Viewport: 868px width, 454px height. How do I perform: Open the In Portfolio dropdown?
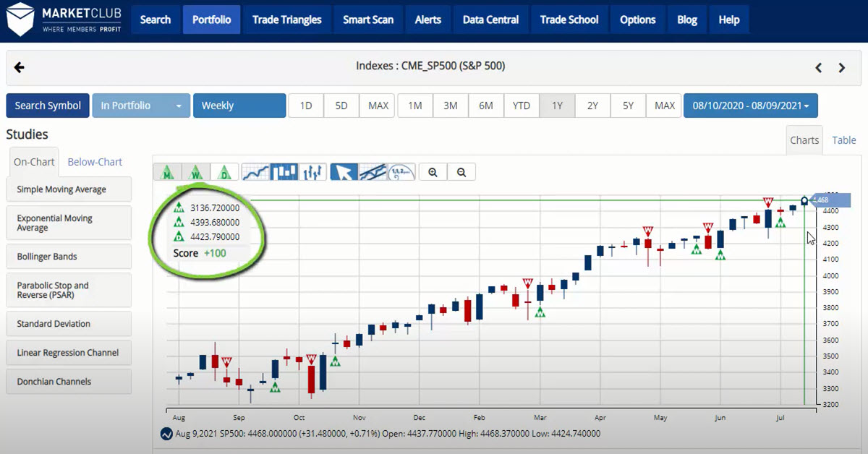[141, 105]
